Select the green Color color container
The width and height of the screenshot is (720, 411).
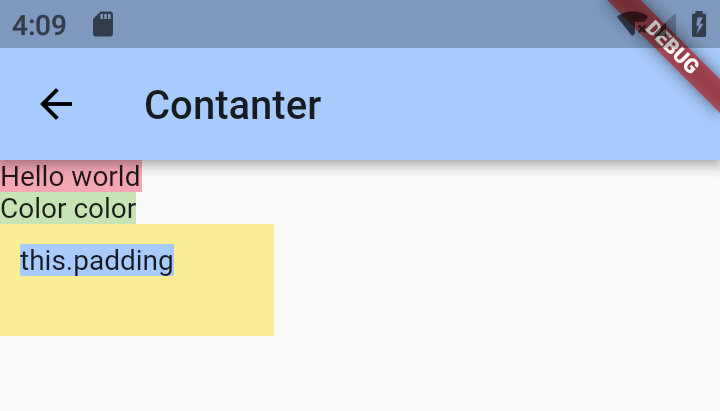tap(68, 208)
